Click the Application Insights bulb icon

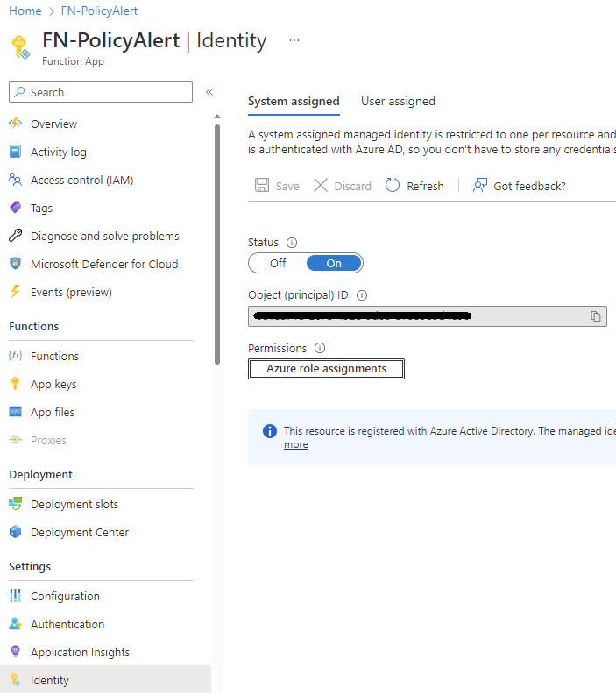pyautogui.click(x=16, y=652)
